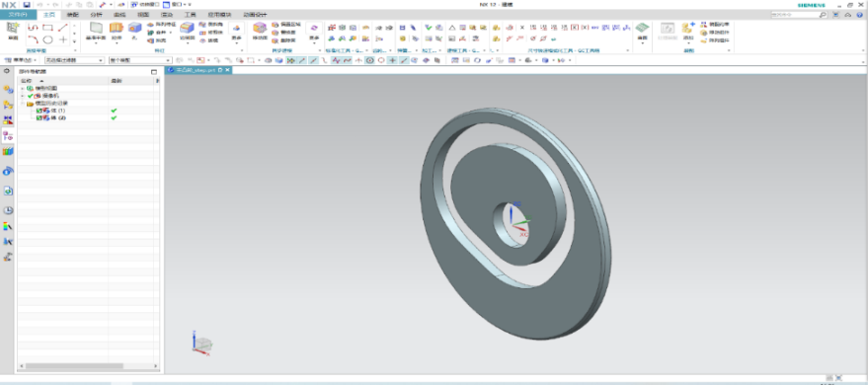Click the Draft (拔模) command

208,40
